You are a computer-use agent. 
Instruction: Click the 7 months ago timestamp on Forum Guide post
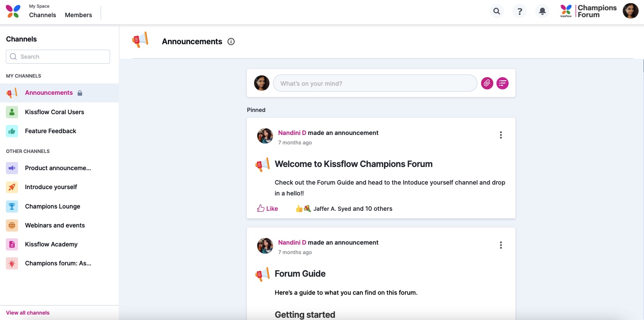295,252
